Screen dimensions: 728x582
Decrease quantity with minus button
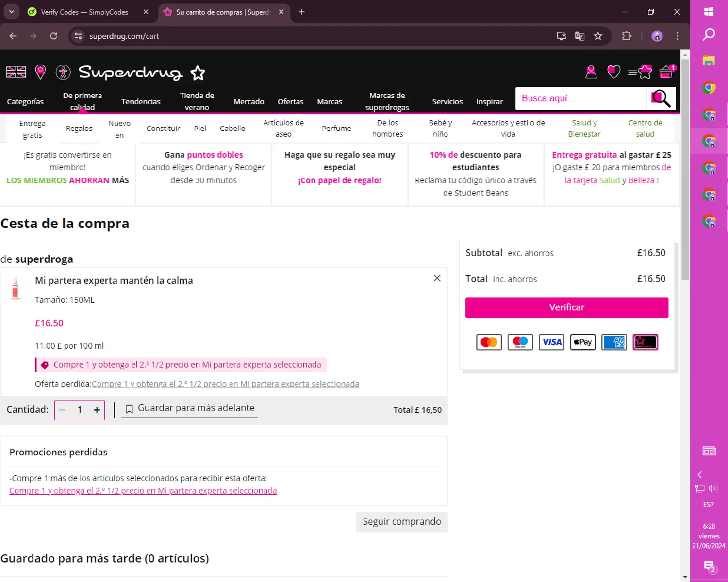(x=62, y=410)
